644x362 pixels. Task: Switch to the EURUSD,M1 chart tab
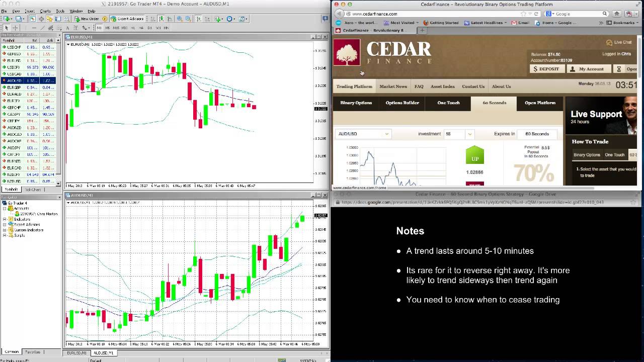tap(76, 353)
